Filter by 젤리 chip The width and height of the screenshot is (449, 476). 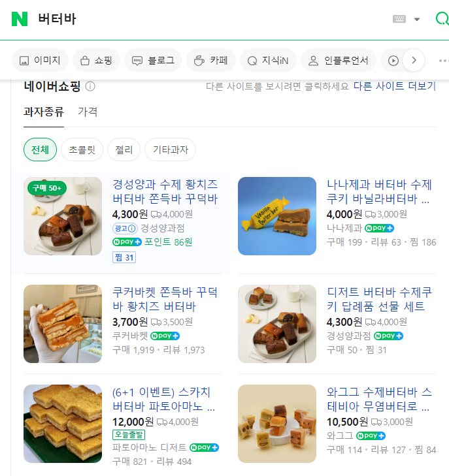click(124, 150)
